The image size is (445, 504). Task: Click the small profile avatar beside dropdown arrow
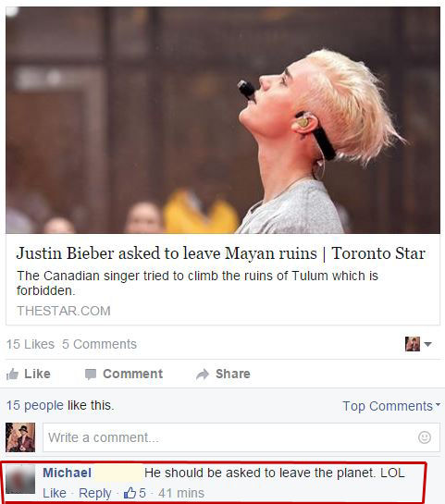click(413, 344)
